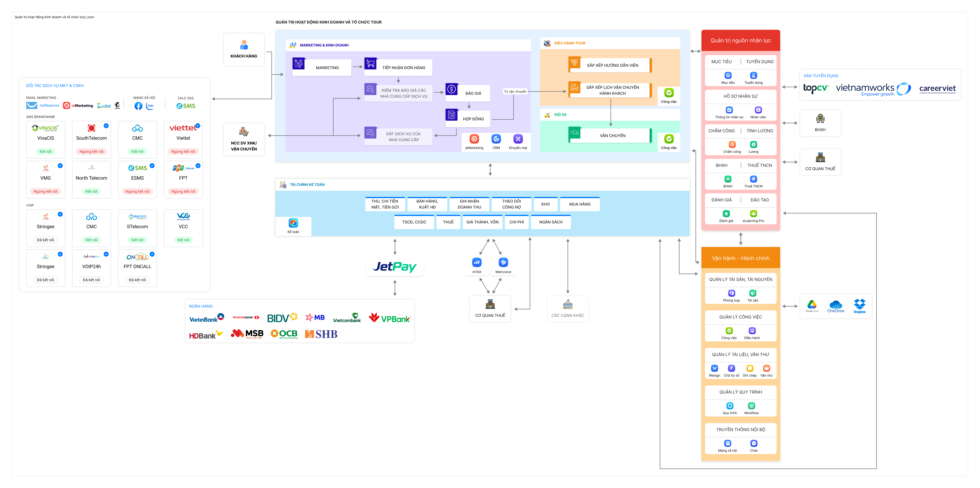The height and width of the screenshot is (488, 980).
Task: Click the Đã kết nối button under VOIP24h
Action: 92,280
